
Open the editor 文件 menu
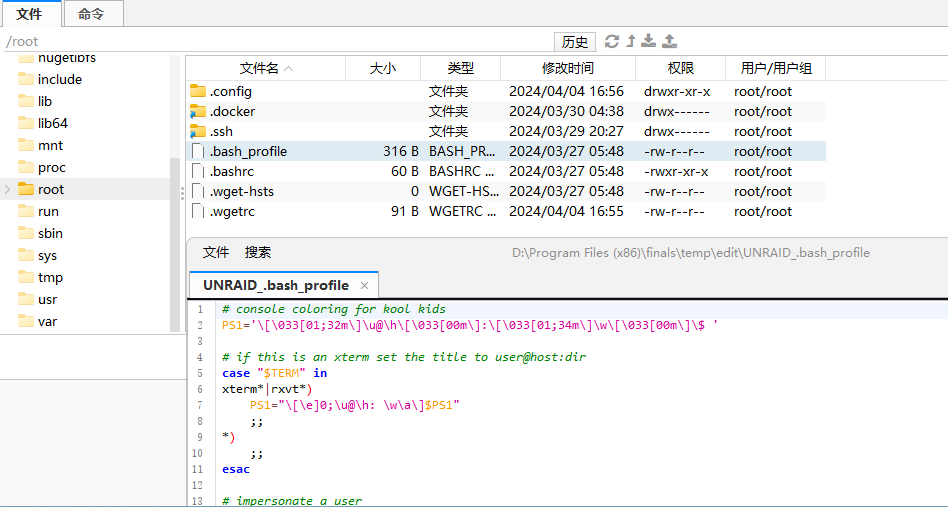point(216,252)
